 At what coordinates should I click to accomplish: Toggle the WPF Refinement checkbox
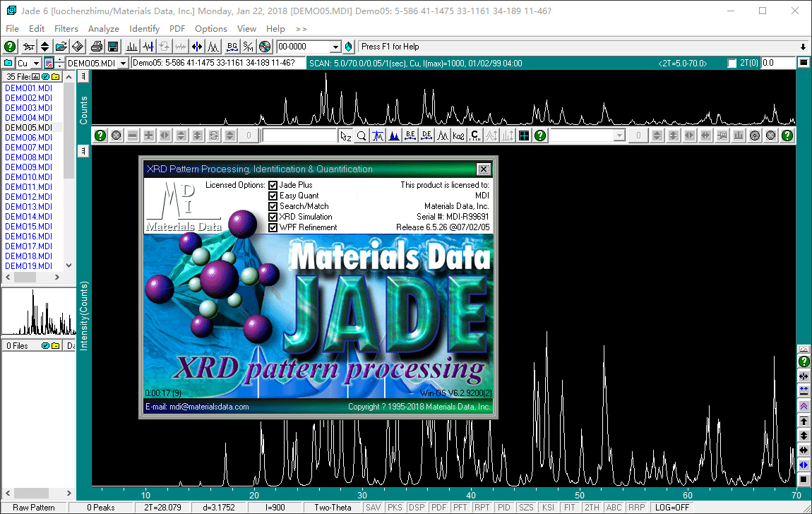[273, 227]
